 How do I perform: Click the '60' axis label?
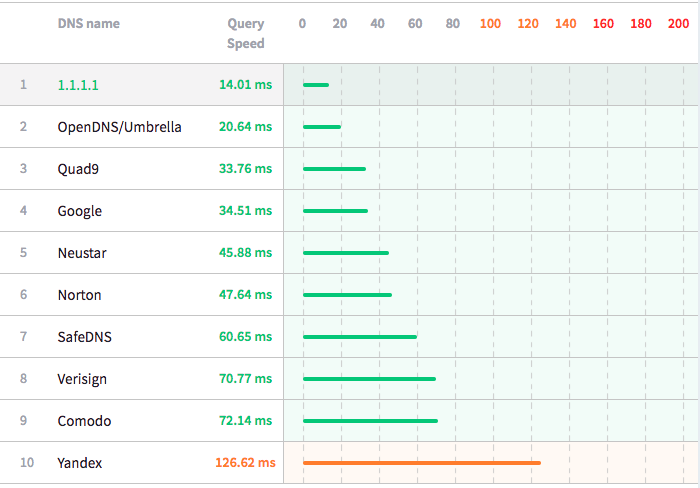(x=415, y=24)
